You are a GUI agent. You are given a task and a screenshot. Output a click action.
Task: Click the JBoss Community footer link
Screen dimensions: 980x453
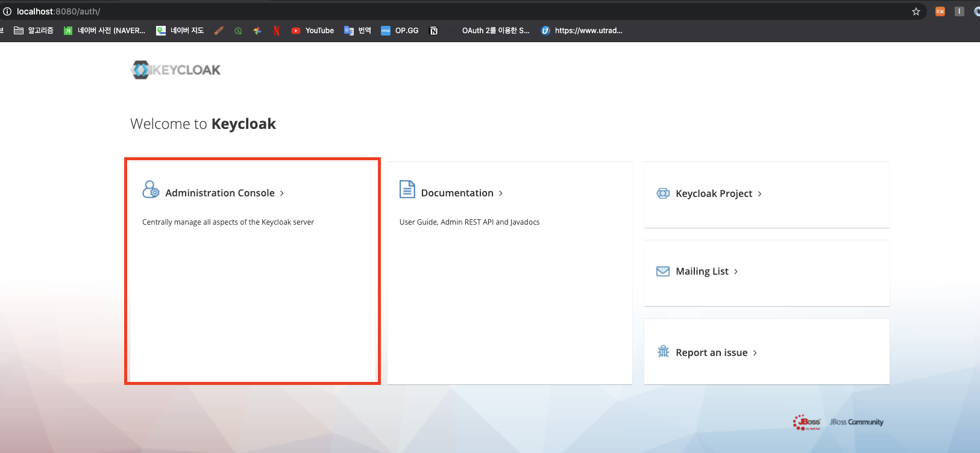pyautogui.click(x=856, y=422)
